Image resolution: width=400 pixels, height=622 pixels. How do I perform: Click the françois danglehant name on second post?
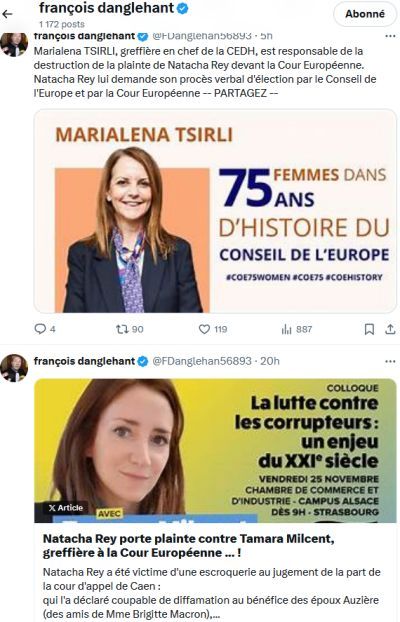click(x=84, y=361)
